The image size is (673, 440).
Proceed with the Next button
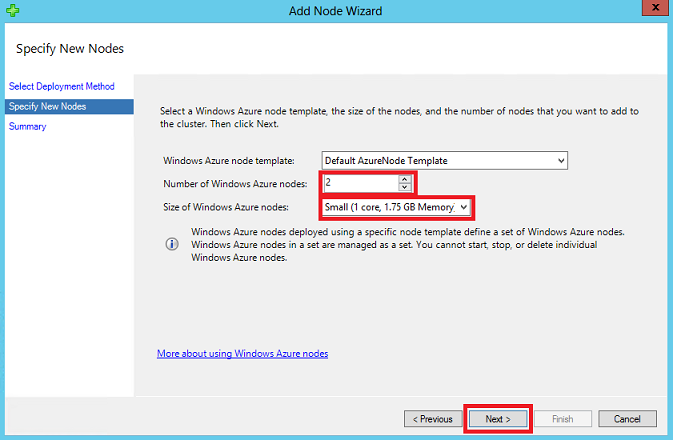498,419
